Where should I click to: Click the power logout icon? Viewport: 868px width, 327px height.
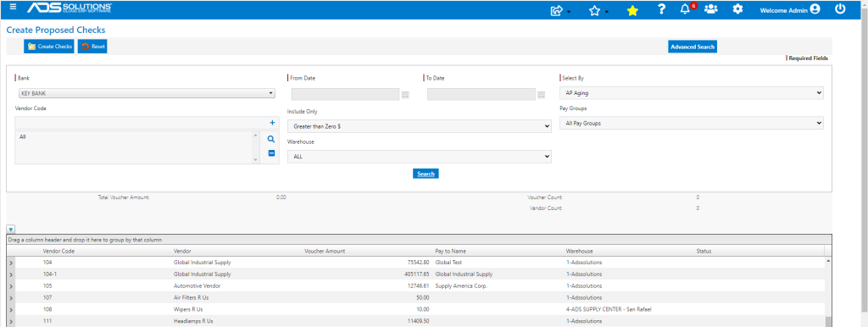click(840, 8)
